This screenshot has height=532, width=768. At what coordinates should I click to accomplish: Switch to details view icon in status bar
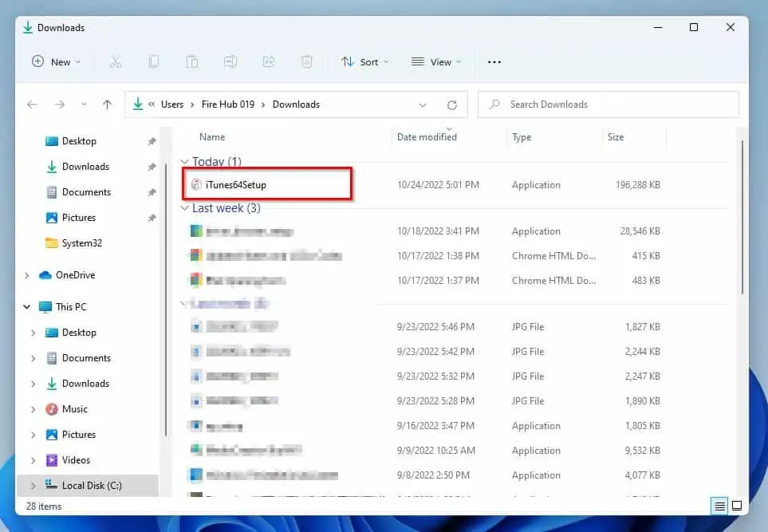[719, 506]
